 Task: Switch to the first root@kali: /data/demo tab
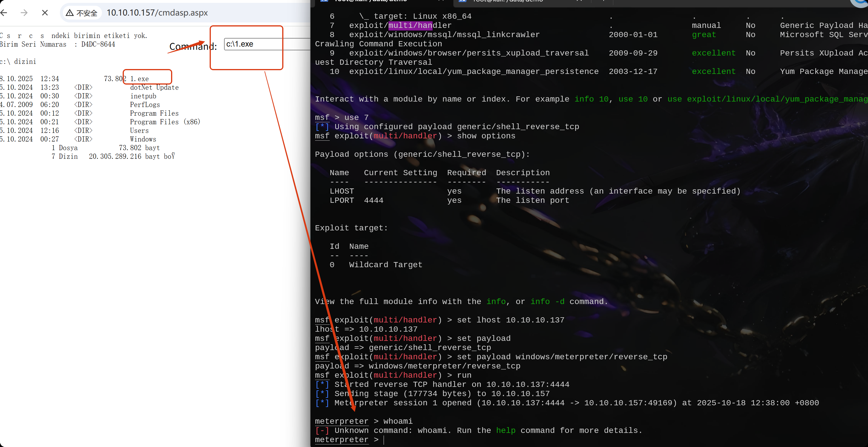371,1
